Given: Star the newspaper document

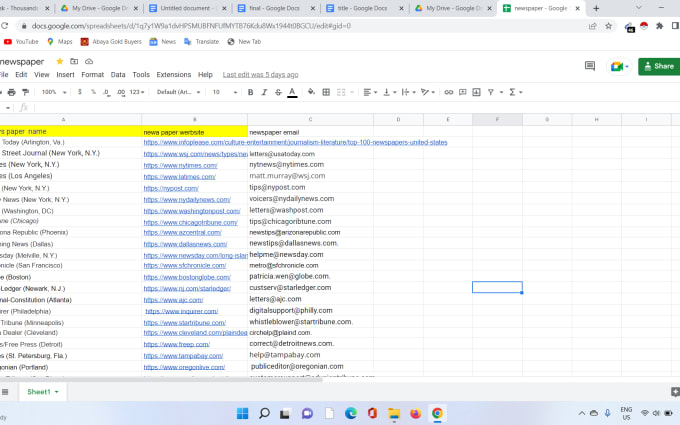Looking at the screenshot, I should pyautogui.click(x=60, y=61).
